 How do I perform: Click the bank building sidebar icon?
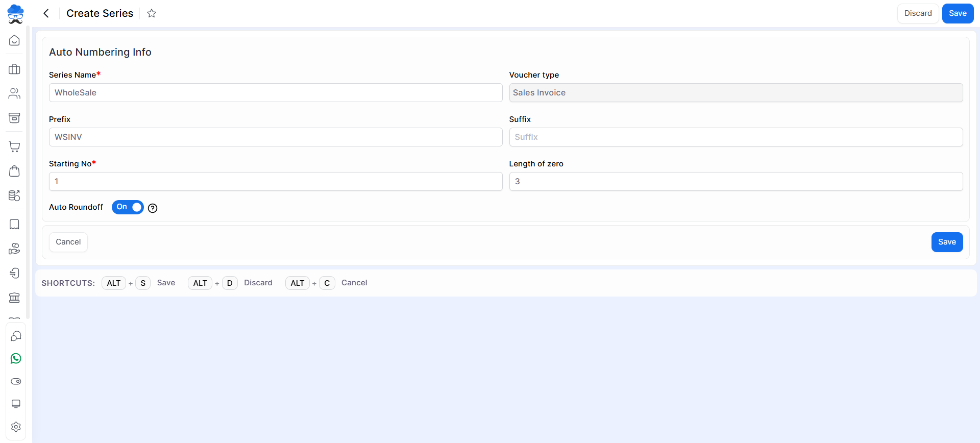14,298
